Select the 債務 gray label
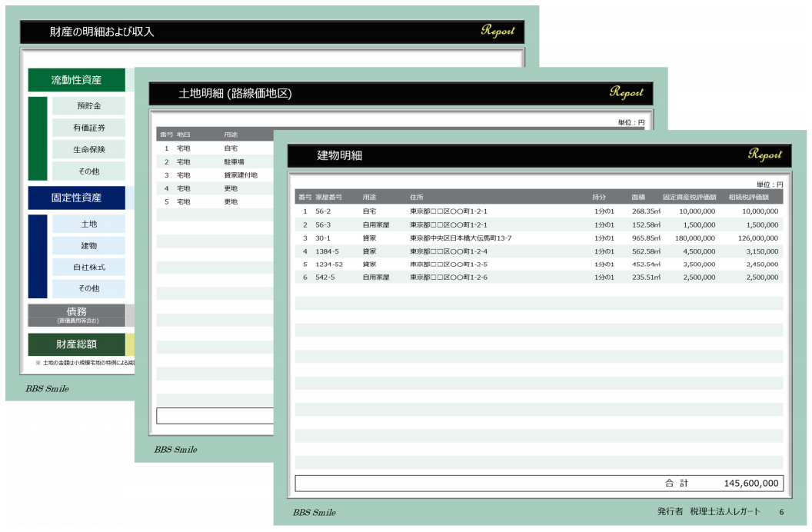This screenshot has width=812, height=532. tap(77, 314)
